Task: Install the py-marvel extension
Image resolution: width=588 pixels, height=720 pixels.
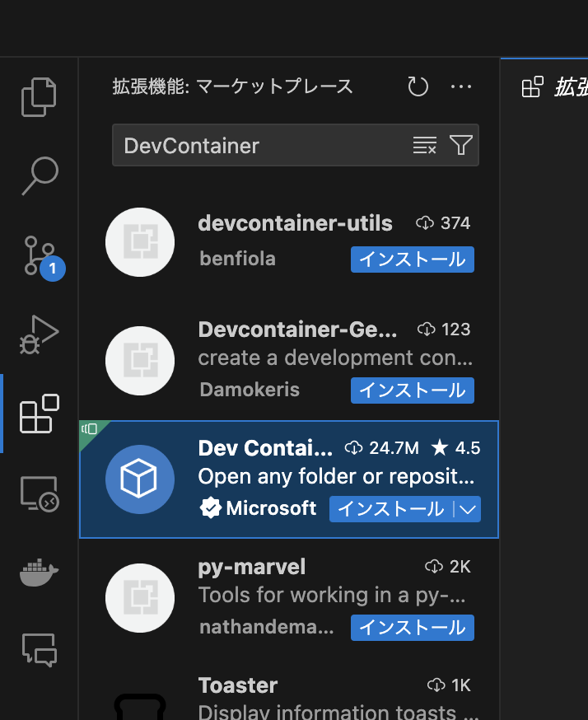Action: [x=413, y=628]
